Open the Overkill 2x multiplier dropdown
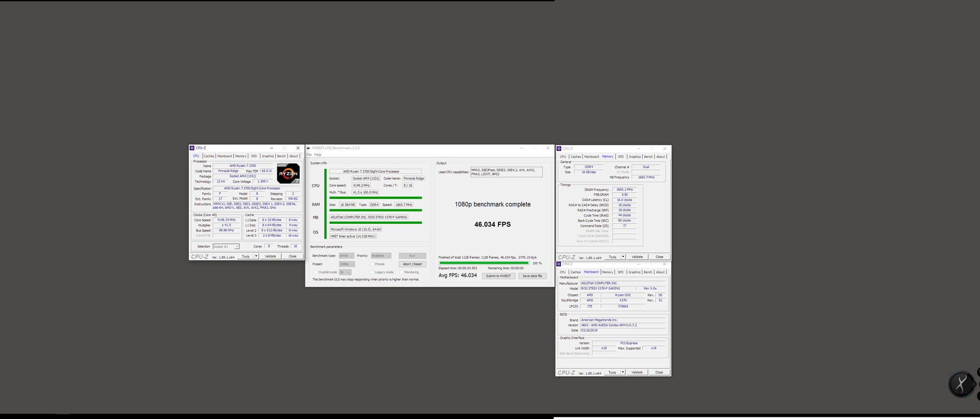Screen dimensions: 980x419 [345, 272]
